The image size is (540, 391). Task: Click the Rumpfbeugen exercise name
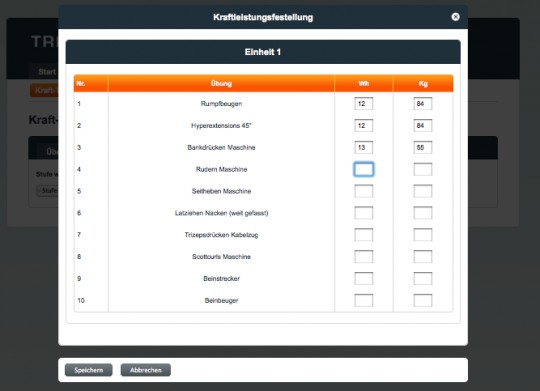(x=221, y=104)
